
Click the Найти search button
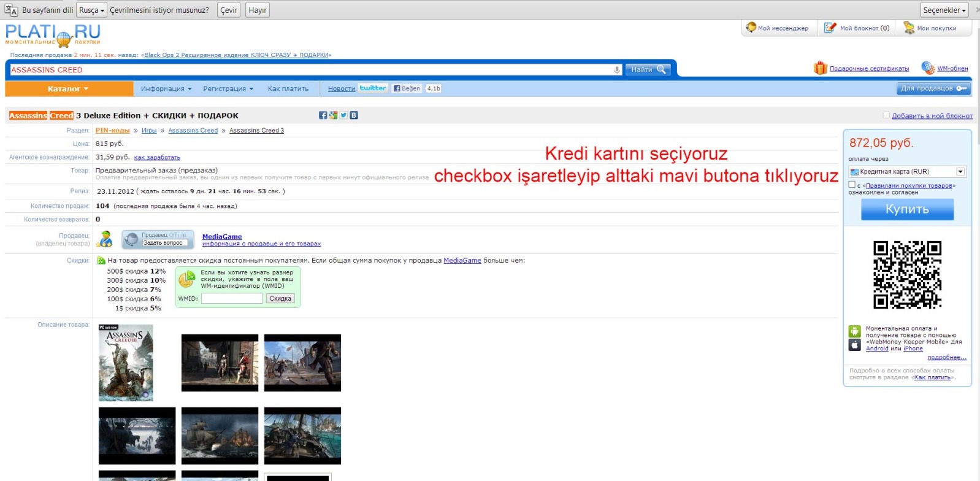pos(648,69)
